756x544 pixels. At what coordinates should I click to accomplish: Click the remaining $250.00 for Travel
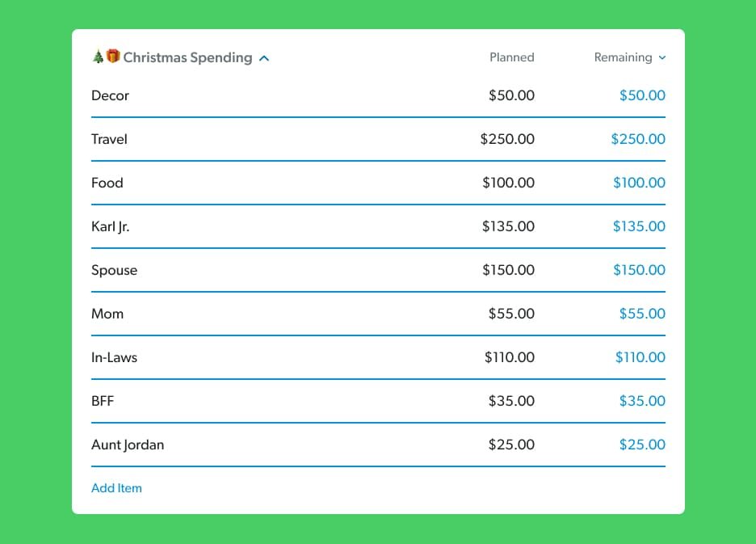(638, 139)
